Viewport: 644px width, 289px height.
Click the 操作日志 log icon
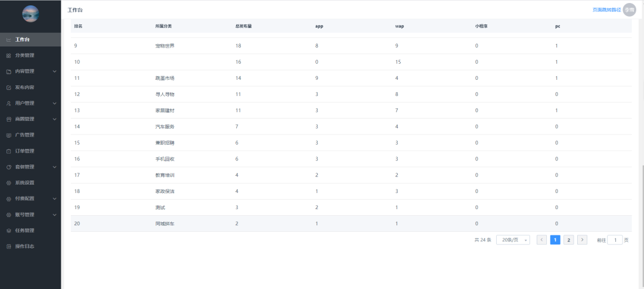tap(8, 247)
